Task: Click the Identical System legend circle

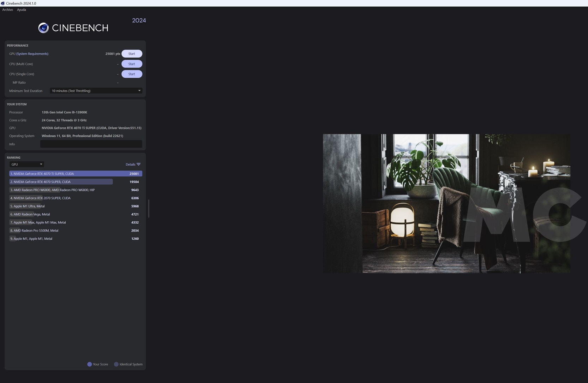Action: pyautogui.click(x=116, y=364)
